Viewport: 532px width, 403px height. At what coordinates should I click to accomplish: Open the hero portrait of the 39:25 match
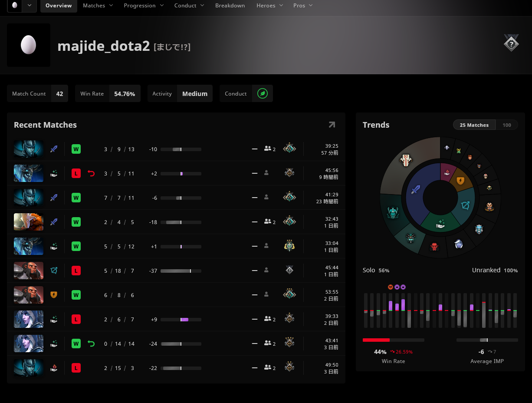(x=29, y=149)
